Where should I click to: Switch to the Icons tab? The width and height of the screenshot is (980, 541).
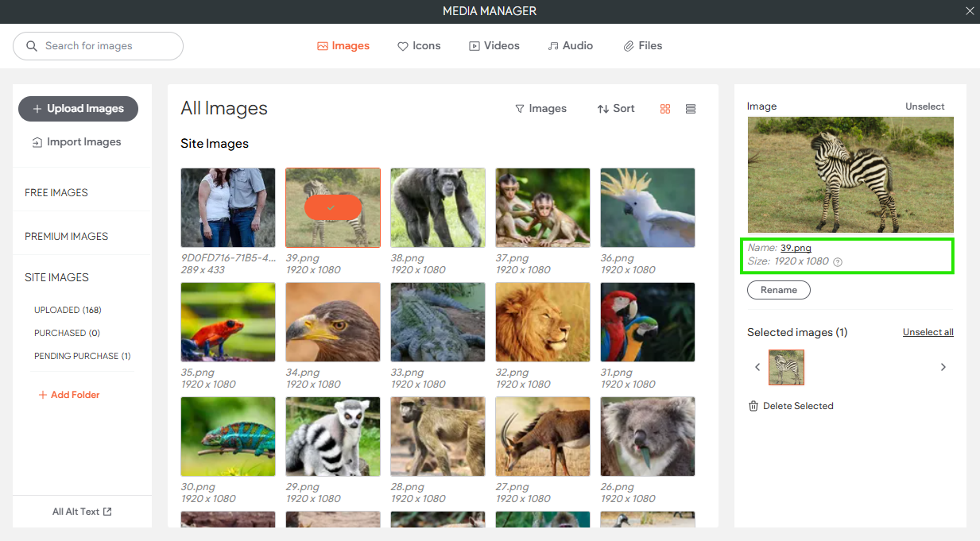(419, 46)
